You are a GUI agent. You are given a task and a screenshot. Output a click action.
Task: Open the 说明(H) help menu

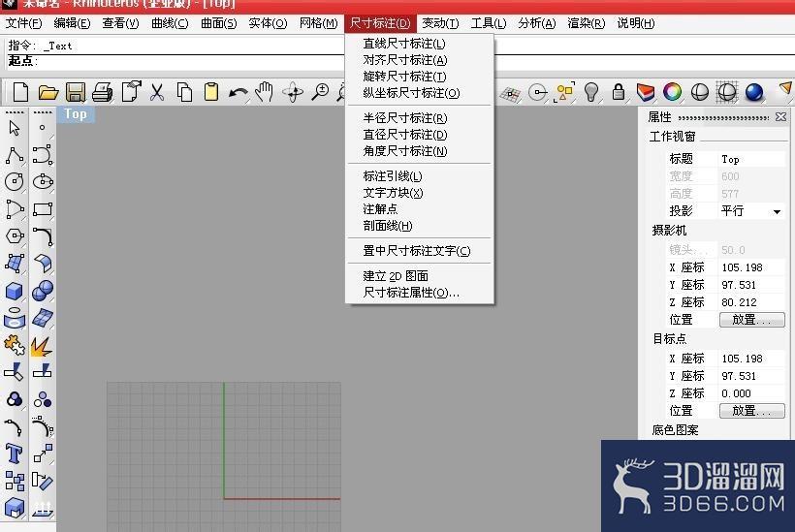pyautogui.click(x=635, y=23)
